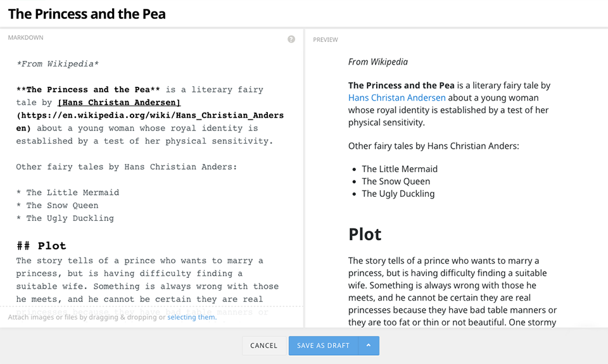Click italic "From Wikipedia" text in preview

tap(378, 62)
